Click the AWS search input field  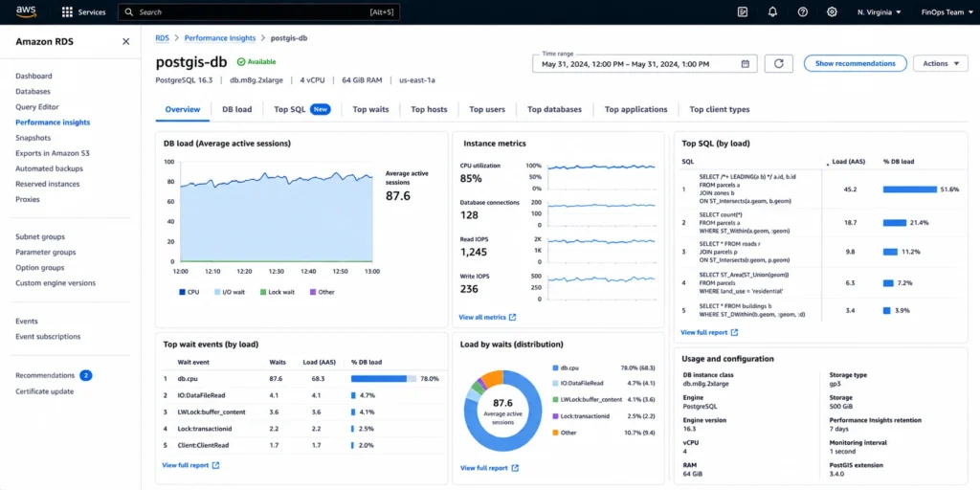pyautogui.click(x=258, y=11)
